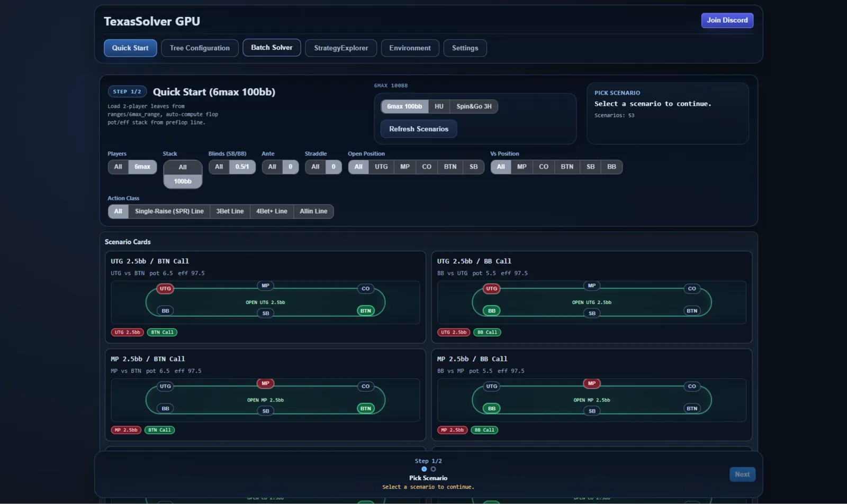The image size is (847, 504).
Task: Click 'UTG 2.5bb' red tag in second card
Action: coord(454,333)
